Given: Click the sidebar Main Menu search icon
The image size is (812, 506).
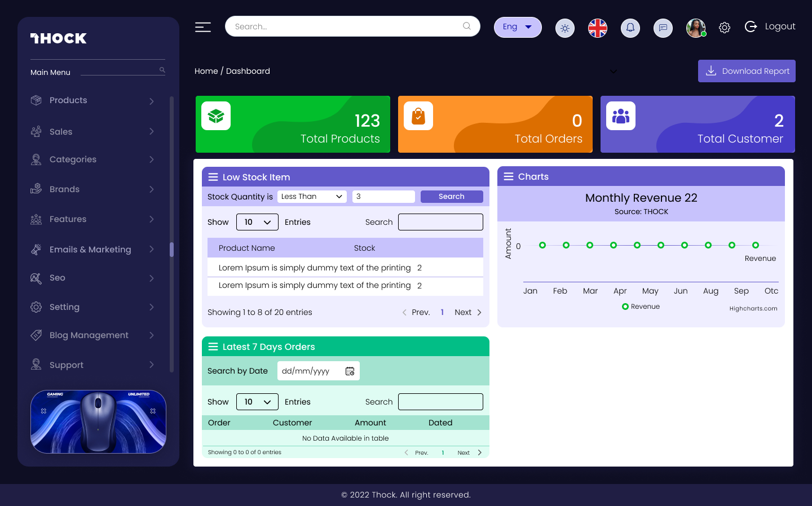Looking at the screenshot, I should coord(162,70).
